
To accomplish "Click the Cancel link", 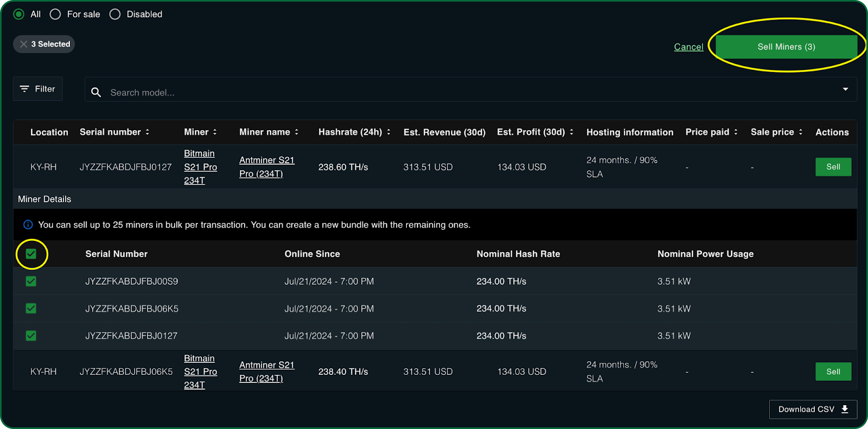I will pos(688,47).
